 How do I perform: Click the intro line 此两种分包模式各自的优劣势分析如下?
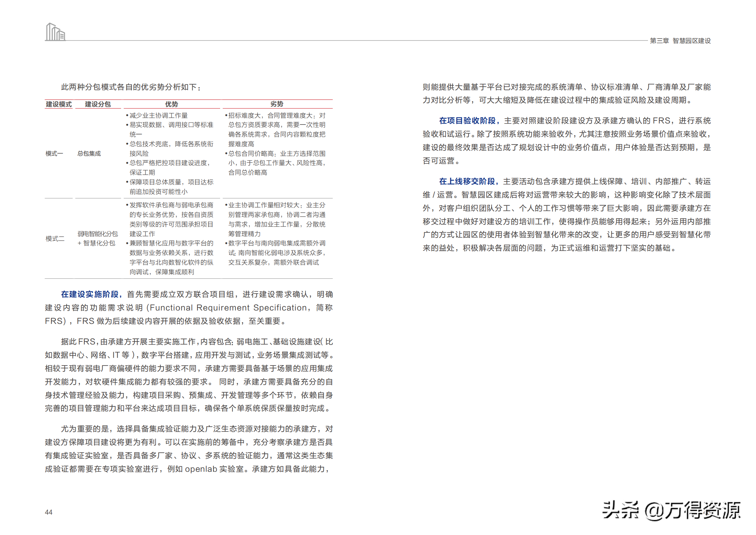pyautogui.click(x=131, y=87)
